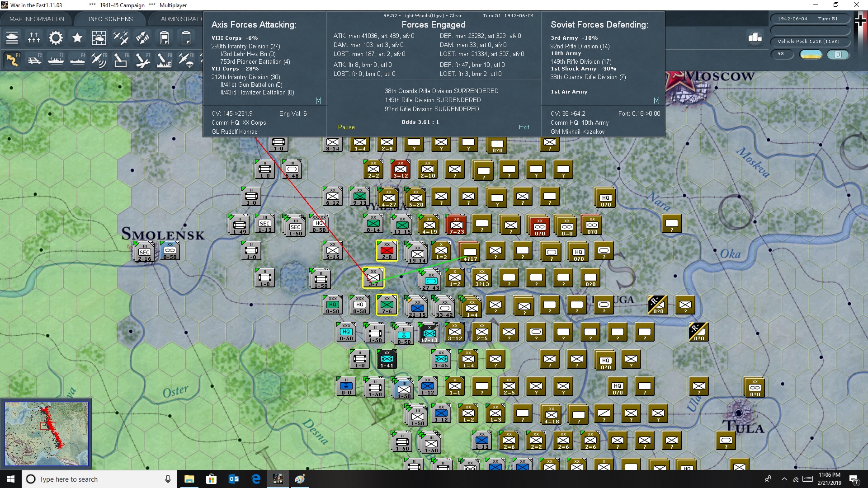Expand Axis Forces Attacking details [v]
Image resolution: width=868 pixels, height=488 pixels.
(x=318, y=100)
